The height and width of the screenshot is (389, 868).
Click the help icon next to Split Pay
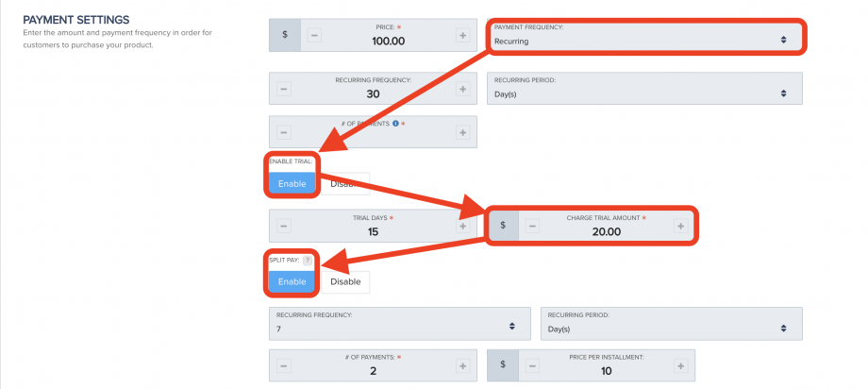click(307, 260)
